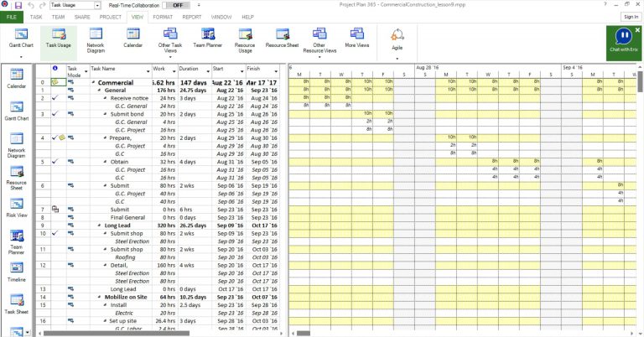Open Task Mode column filter dropdown

[86, 71]
